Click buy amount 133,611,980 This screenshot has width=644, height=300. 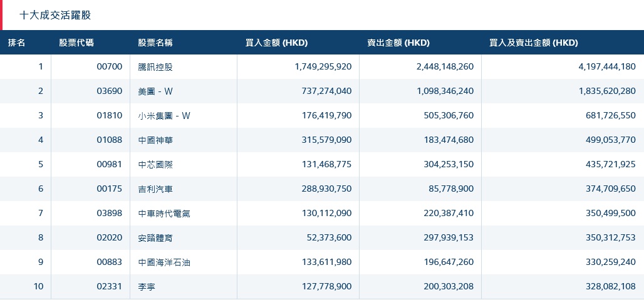pos(328,262)
